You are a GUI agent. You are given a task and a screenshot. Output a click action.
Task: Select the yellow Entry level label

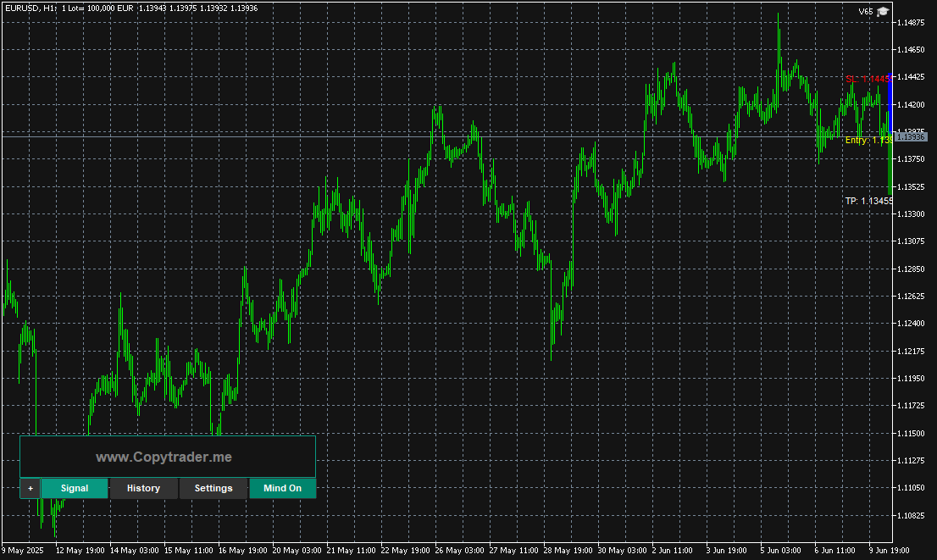click(x=869, y=140)
